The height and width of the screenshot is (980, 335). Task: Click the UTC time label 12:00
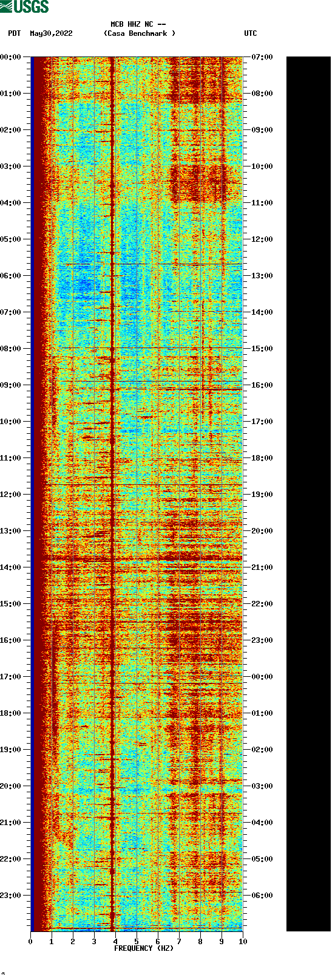click(x=262, y=239)
